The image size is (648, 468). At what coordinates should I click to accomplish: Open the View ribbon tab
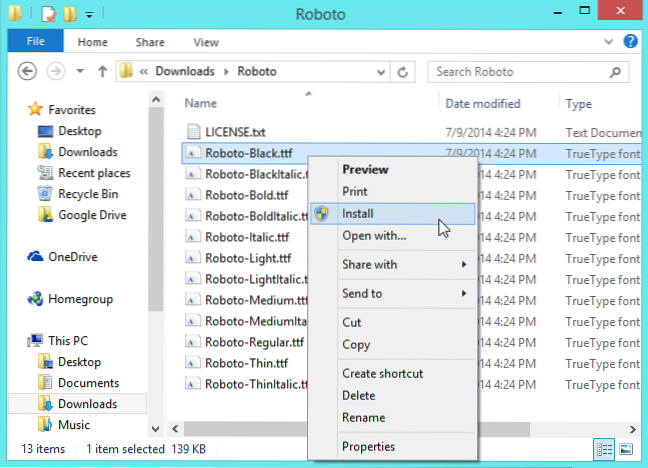click(206, 42)
